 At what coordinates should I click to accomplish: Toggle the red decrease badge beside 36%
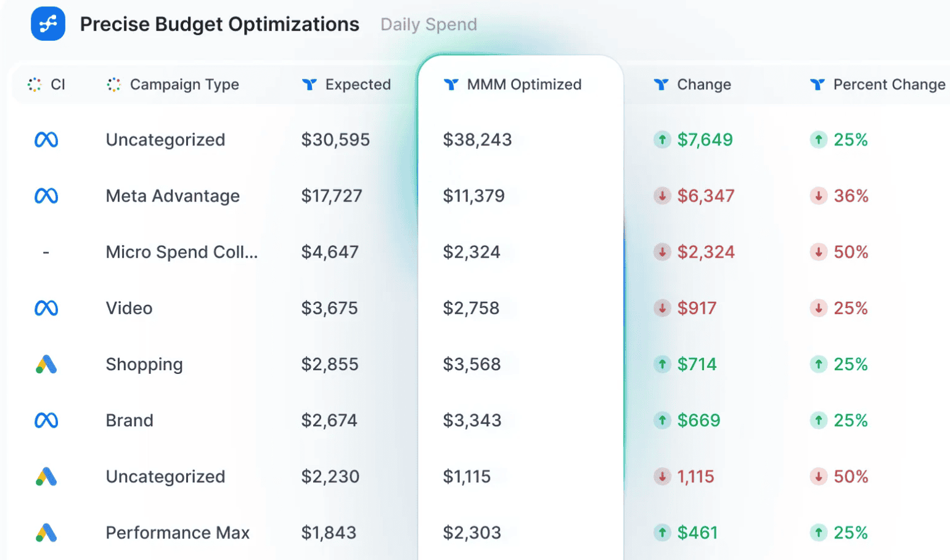[819, 196]
